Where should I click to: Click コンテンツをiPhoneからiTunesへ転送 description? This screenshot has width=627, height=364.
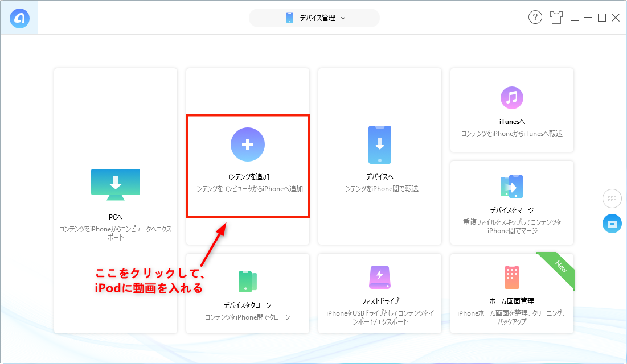(x=512, y=134)
